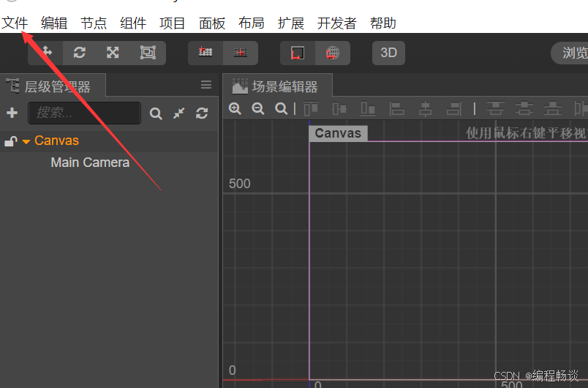588x388 pixels.
Task: Toggle 3D scene view button
Action: (x=388, y=53)
